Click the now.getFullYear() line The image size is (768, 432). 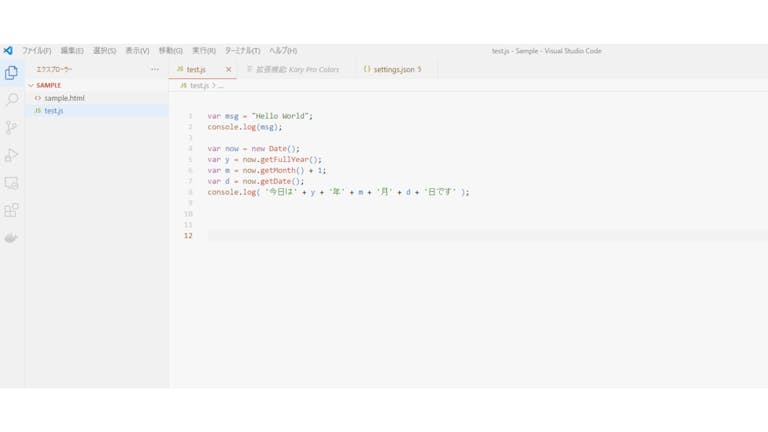(264, 159)
